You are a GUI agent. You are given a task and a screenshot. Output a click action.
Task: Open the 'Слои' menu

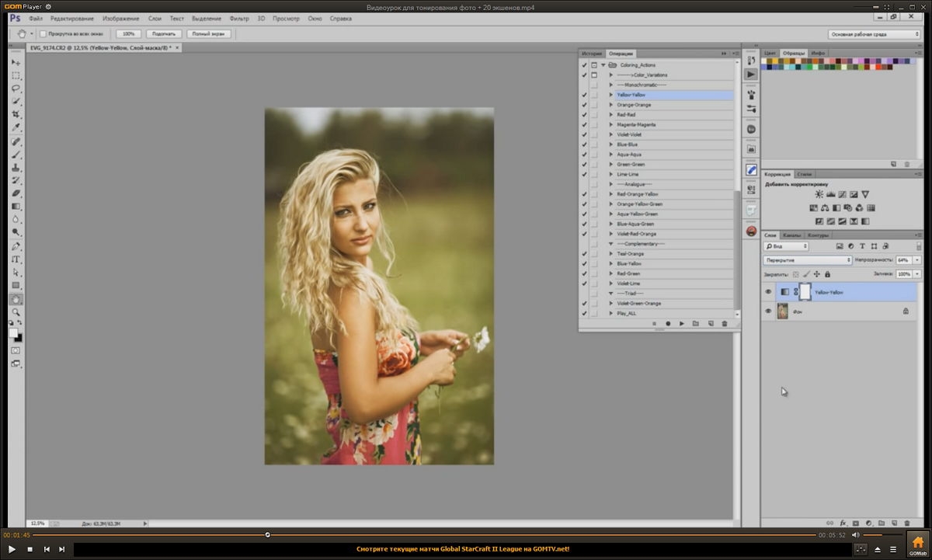coord(155,18)
